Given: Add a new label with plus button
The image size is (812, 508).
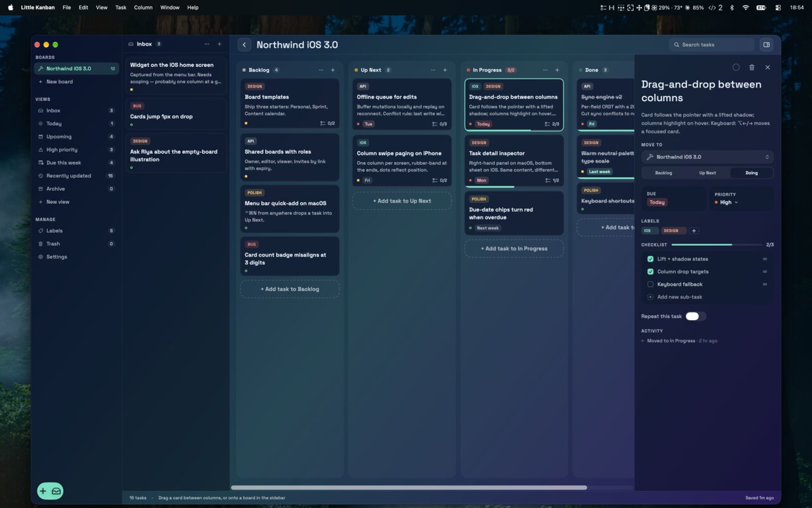Looking at the screenshot, I should point(694,231).
